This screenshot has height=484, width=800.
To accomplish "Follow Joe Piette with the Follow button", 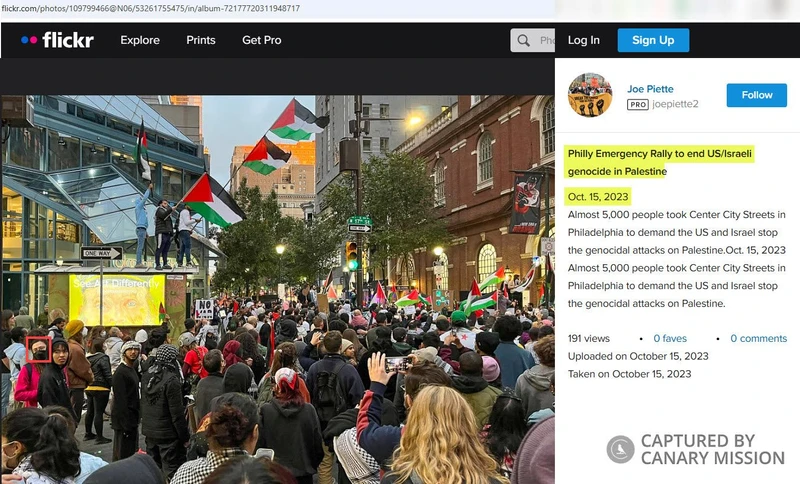I will tap(757, 95).
